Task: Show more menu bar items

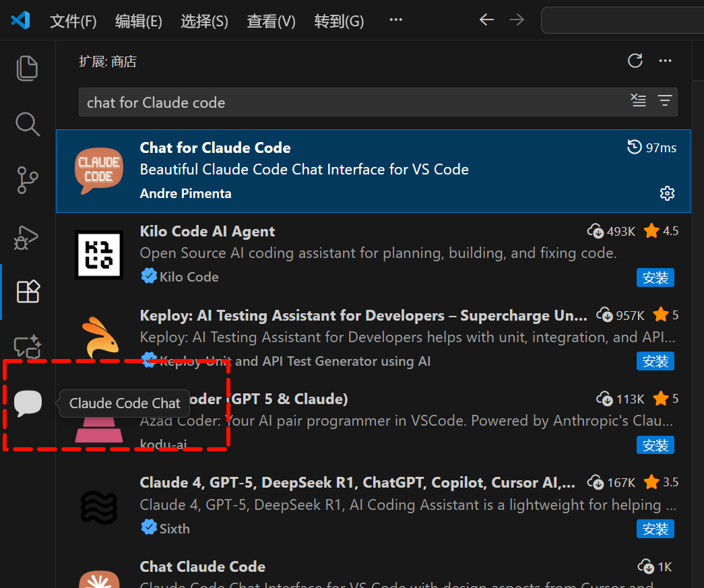Action: [395, 20]
